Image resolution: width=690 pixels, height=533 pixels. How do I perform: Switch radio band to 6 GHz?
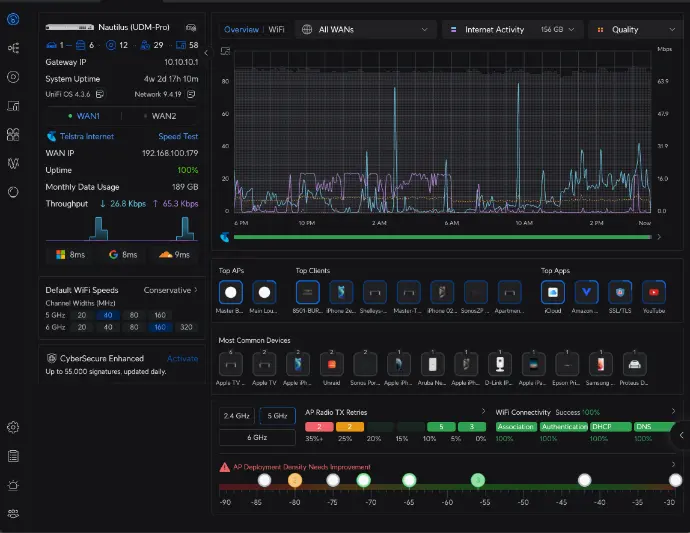(x=256, y=437)
